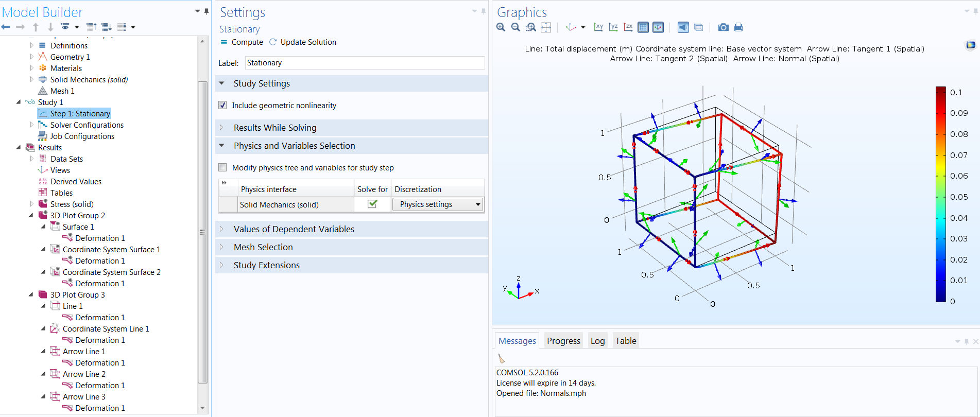Toggle the grid display button

coord(643,27)
